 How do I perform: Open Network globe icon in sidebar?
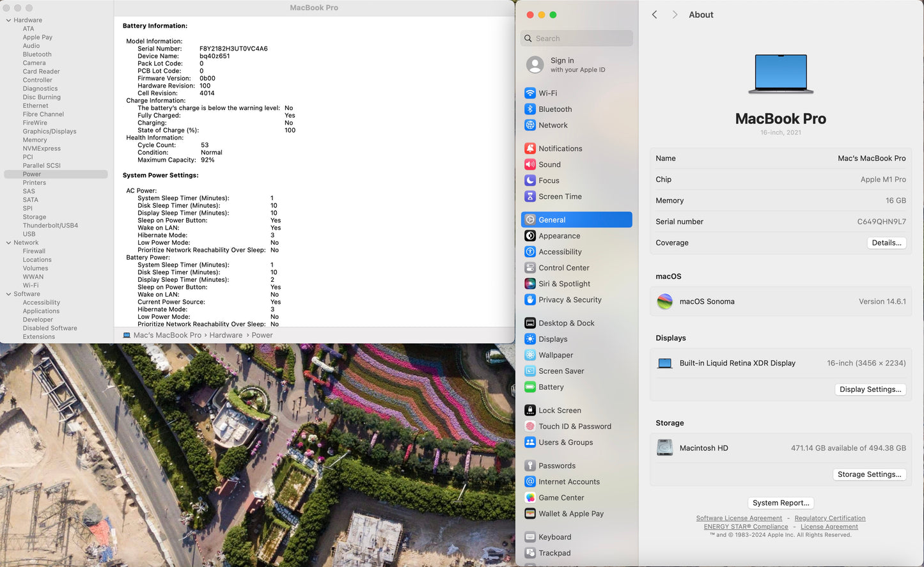[x=530, y=125]
